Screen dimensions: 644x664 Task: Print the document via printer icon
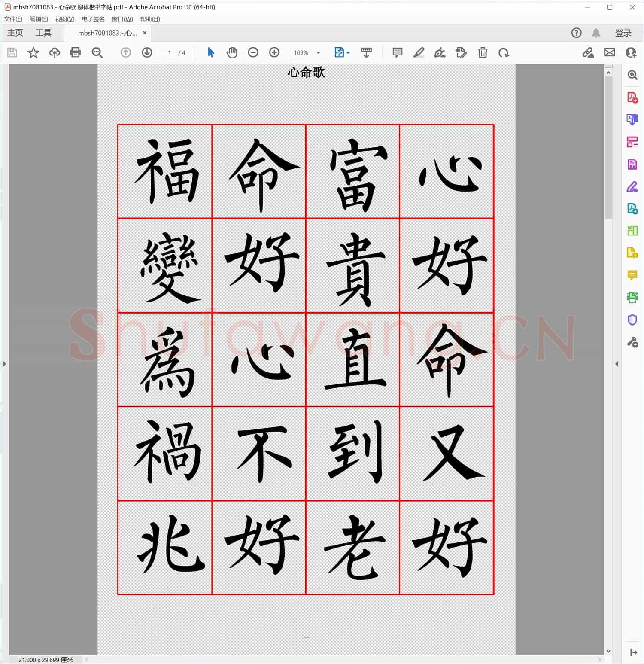point(76,52)
